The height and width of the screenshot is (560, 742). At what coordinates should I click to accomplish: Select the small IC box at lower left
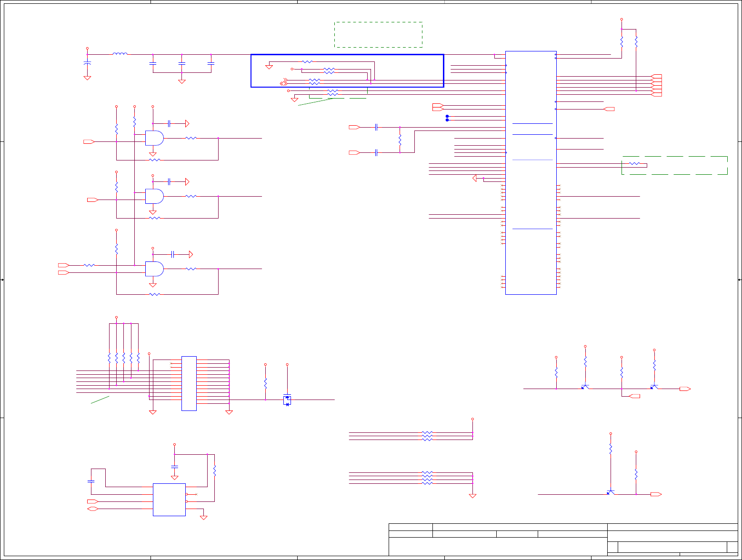coord(169,500)
